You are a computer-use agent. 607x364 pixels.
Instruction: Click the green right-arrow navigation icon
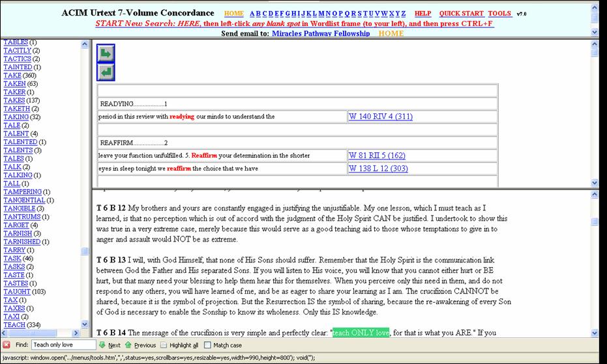(106, 53)
